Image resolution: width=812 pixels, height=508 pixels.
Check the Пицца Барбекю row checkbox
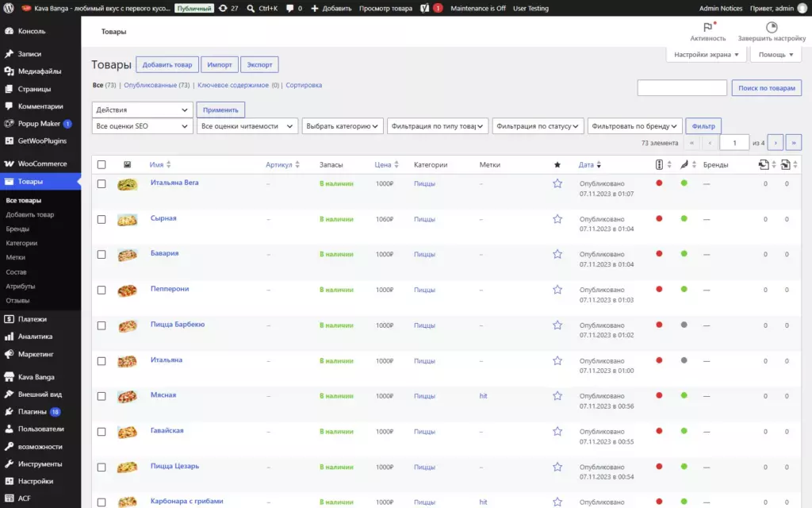coord(101,326)
